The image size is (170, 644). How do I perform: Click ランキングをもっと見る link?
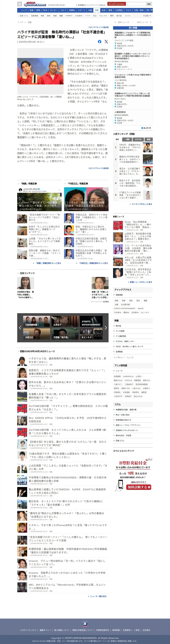(x=141, y=204)
